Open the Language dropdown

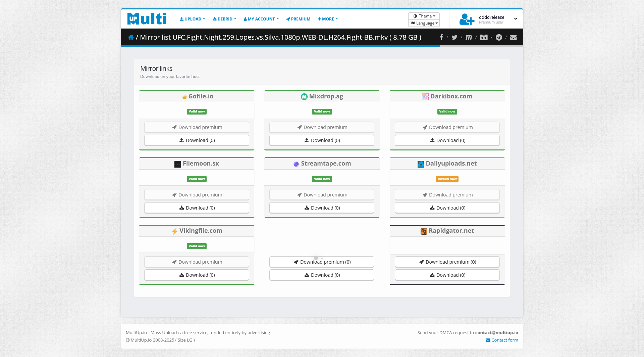(424, 23)
